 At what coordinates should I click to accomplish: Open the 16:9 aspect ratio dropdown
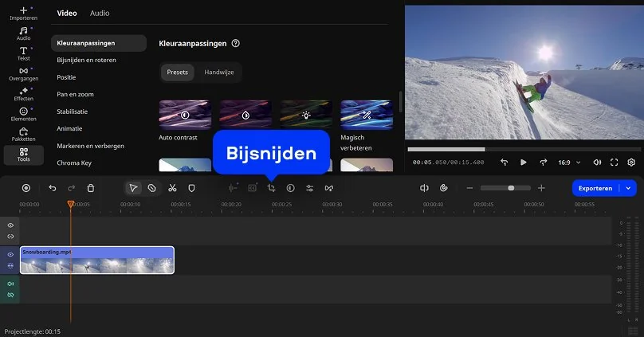pyautogui.click(x=569, y=163)
